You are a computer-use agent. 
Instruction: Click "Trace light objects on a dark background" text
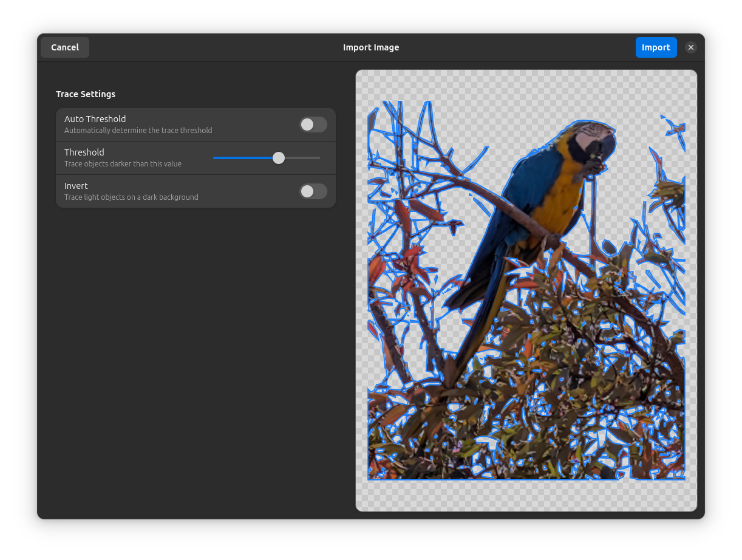[131, 197]
